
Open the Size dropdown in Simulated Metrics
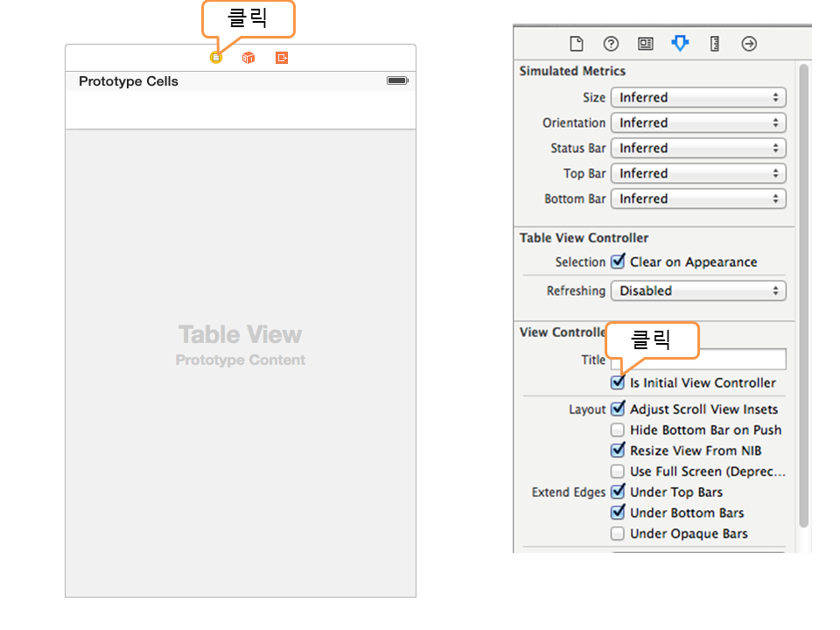pos(698,98)
